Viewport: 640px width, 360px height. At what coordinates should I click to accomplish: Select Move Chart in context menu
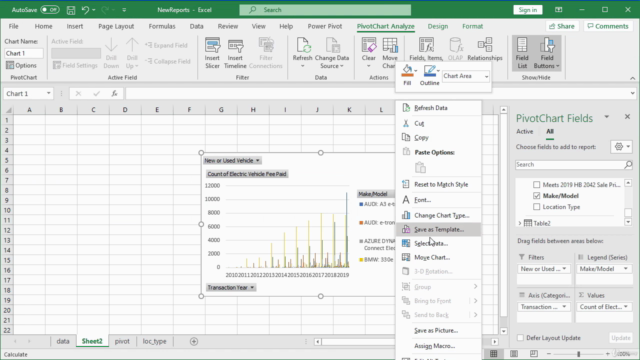pos(438,257)
